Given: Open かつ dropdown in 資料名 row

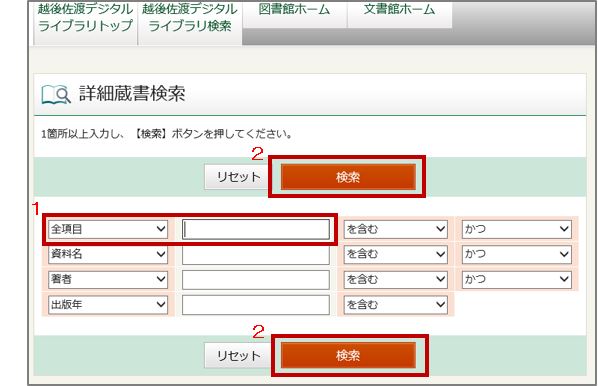Looking at the screenshot, I should 516,254.
